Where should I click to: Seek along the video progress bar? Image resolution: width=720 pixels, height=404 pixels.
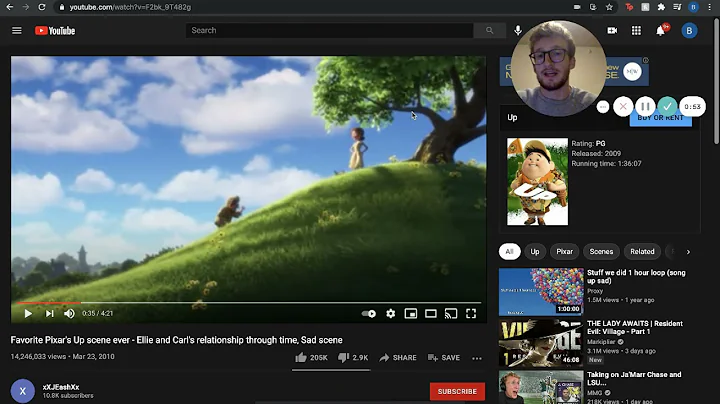[248, 303]
